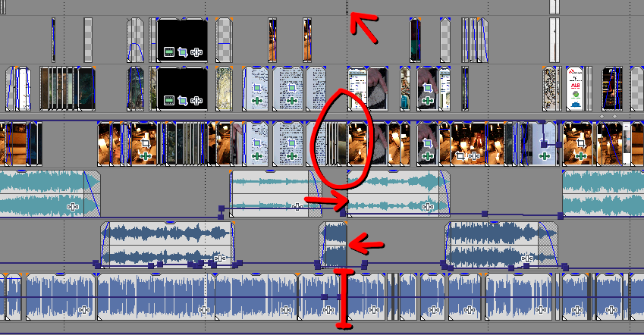
Task: Open green Event FX on third track's early candle clip
Action: pyautogui.click(x=145, y=156)
